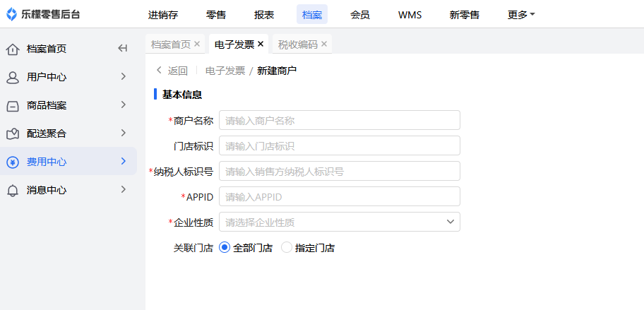Click the back arrow next to 返回
644x310 pixels.
[x=159, y=70]
